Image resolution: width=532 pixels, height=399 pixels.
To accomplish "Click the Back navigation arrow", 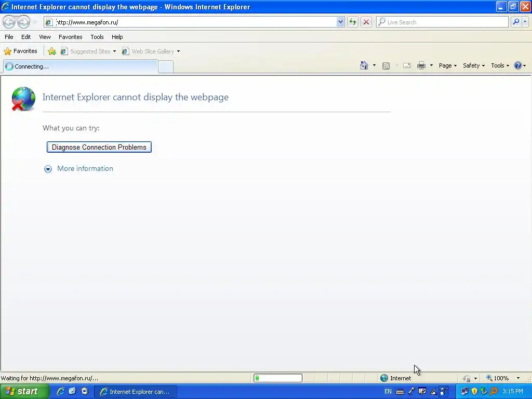I will 9,22.
